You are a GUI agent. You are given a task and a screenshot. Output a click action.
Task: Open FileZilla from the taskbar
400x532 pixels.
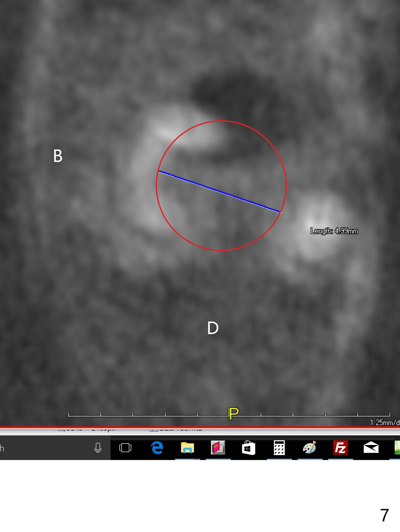tap(340, 448)
